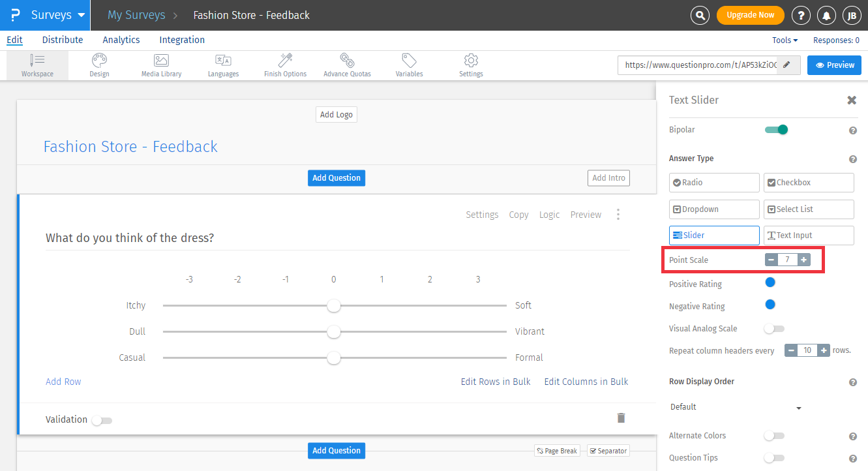868x471 pixels.
Task: Open the Advance Quotas icon
Action: pyautogui.click(x=347, y=61)
